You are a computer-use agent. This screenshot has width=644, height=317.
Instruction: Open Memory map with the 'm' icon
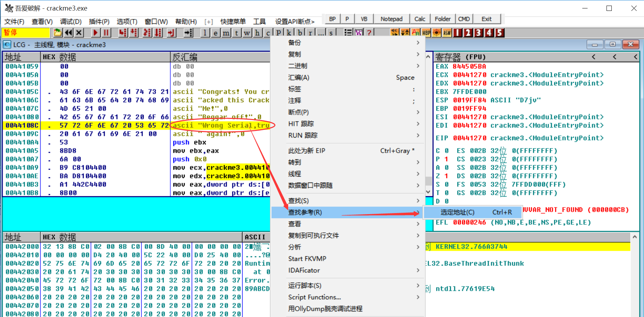[x=226, y=33]
